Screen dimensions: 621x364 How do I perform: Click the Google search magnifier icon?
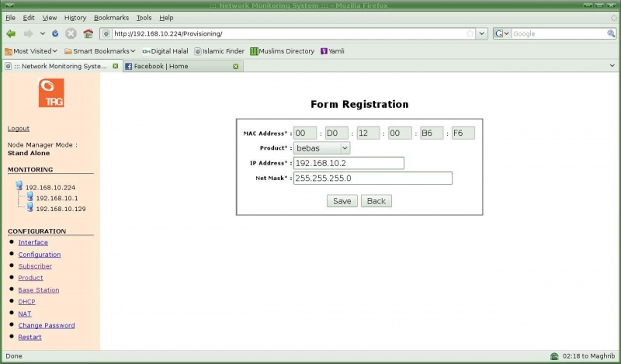tap(611, 33)
